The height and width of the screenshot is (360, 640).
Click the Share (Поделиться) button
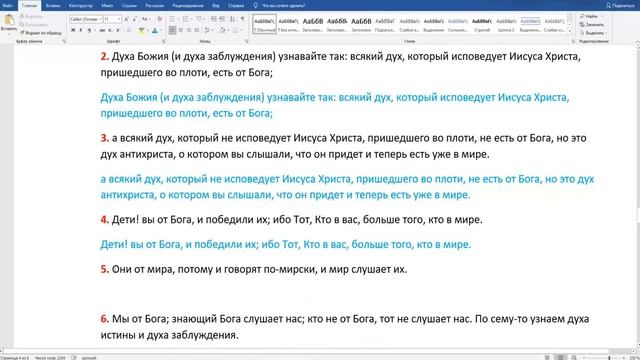tap(620, 6)
